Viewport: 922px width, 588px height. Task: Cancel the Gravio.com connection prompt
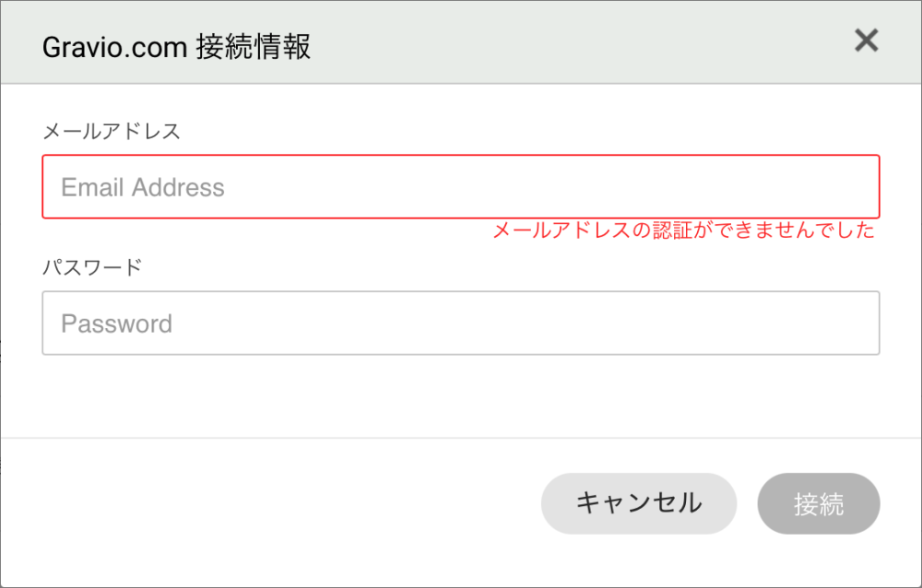pos(638,504)
